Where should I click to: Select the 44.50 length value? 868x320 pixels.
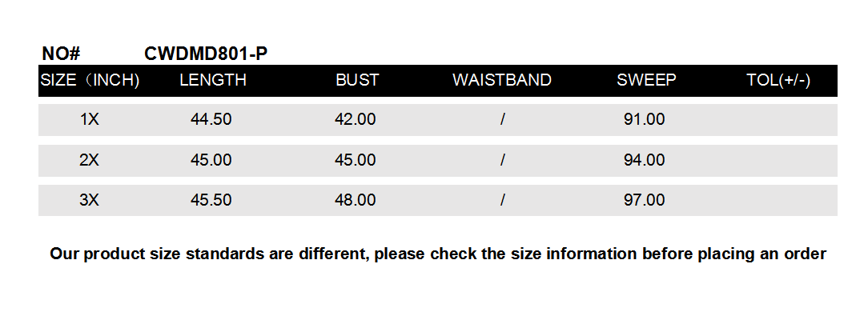tap(211, 120)
